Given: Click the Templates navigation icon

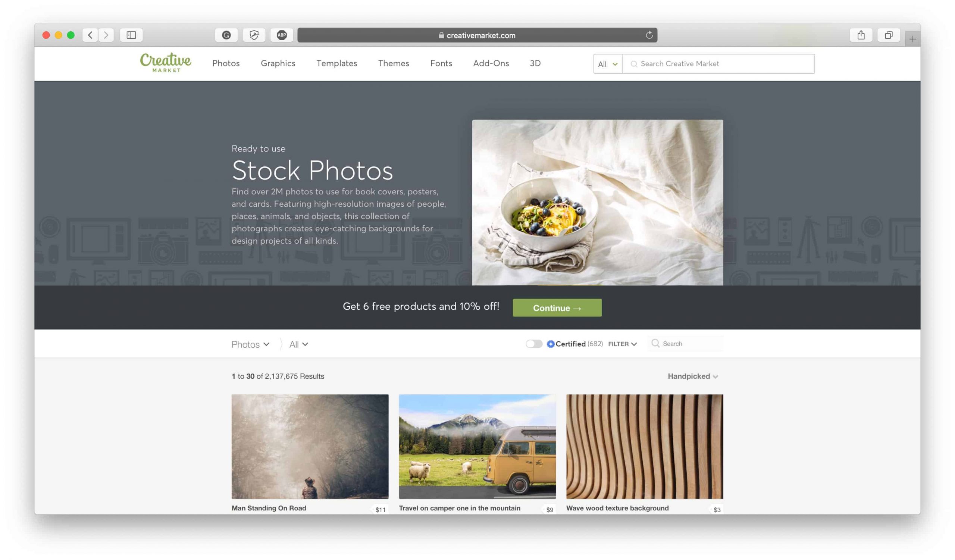Looking at the screenshot, I should 336,63.
